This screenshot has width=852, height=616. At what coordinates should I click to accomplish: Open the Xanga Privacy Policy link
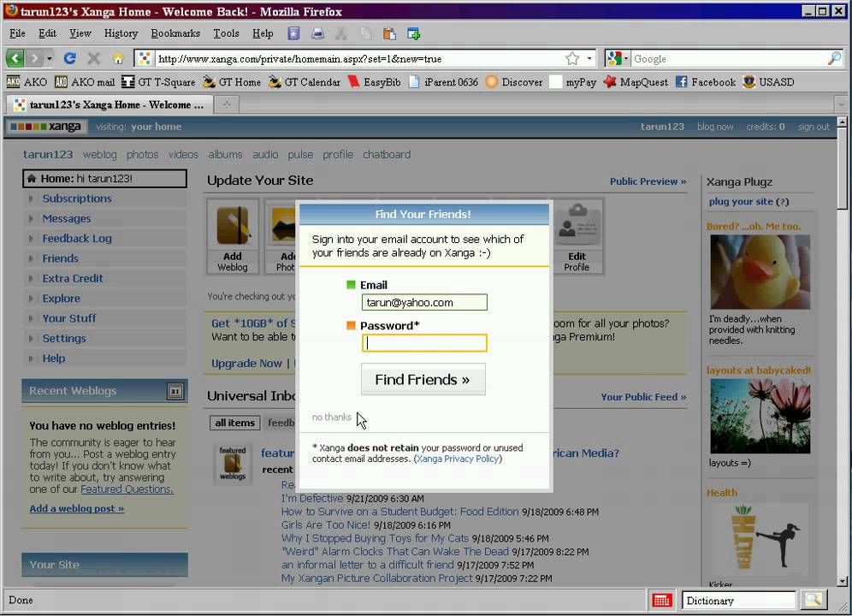coord(458,459)
